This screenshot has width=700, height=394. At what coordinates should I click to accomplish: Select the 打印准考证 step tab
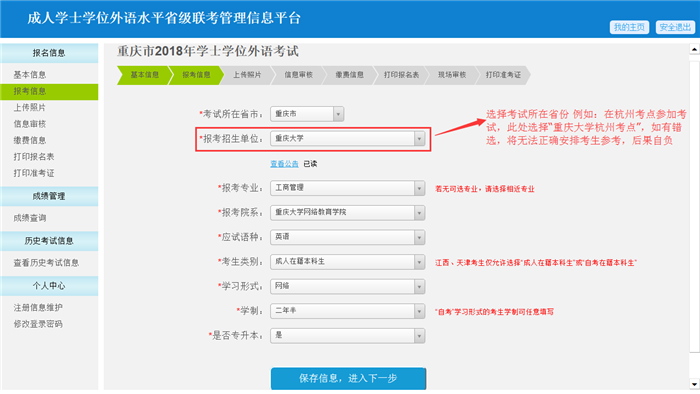(503, 75)
